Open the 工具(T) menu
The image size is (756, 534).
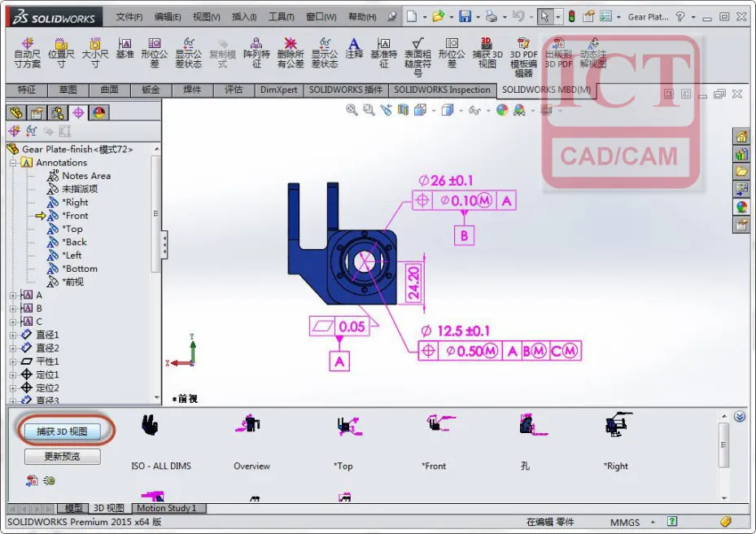coord(281,17)
